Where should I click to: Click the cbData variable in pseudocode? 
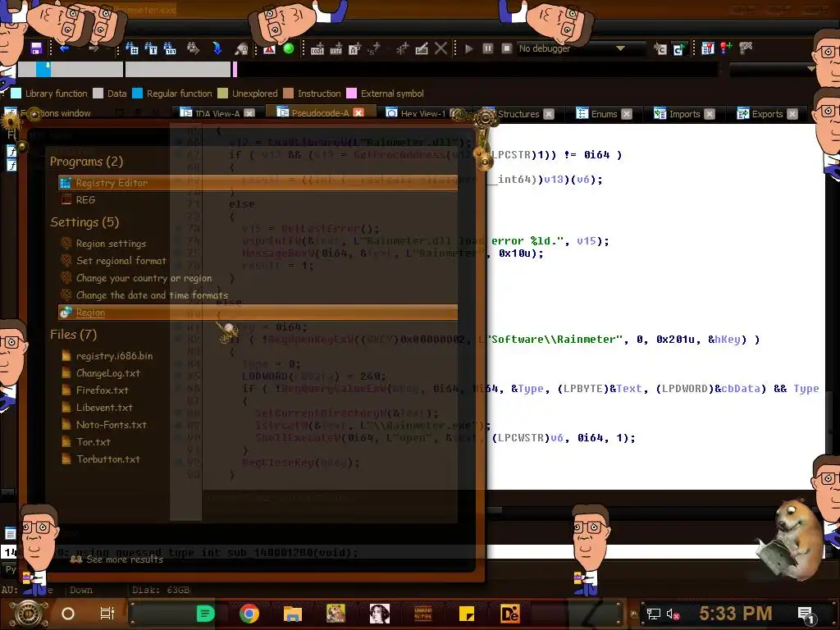(x=741, y=388)
